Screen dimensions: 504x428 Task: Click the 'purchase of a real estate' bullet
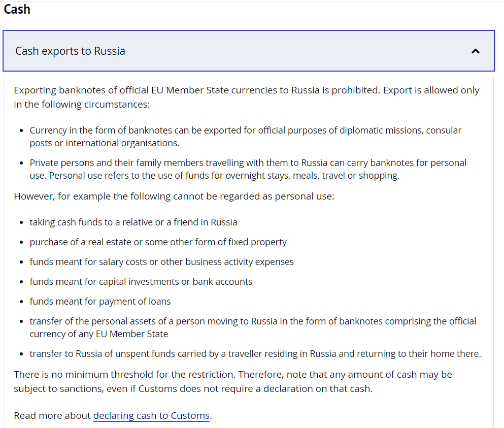(158, 242)
